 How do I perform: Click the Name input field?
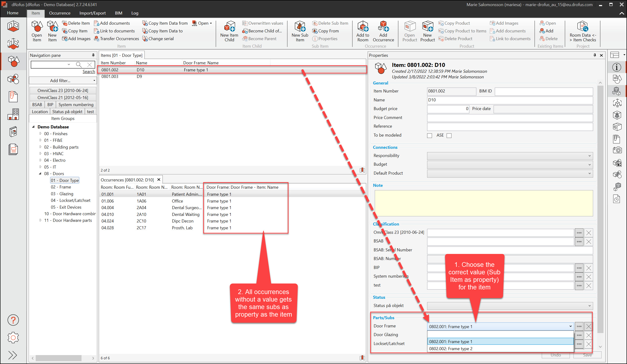point(510,100)
